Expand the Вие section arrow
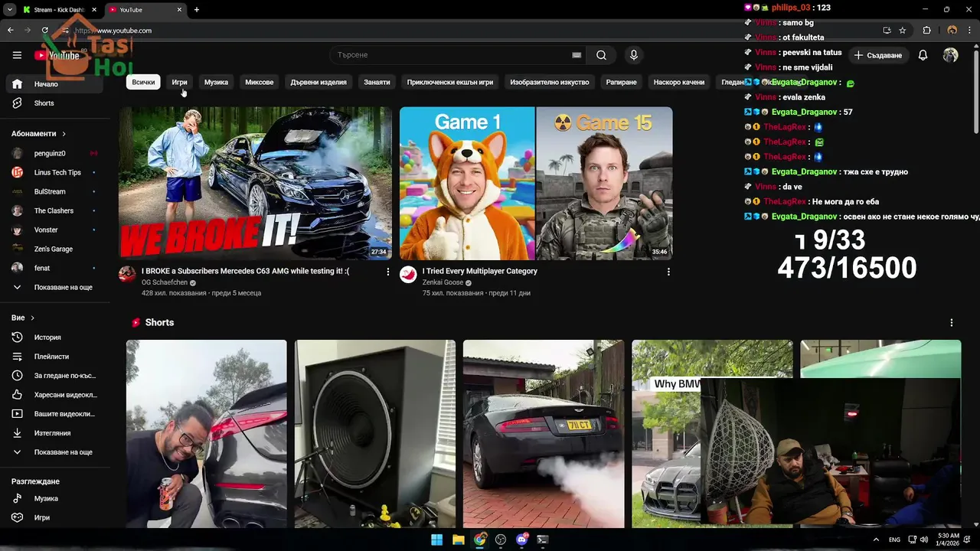The image size is (980, 551). point(32,318)
